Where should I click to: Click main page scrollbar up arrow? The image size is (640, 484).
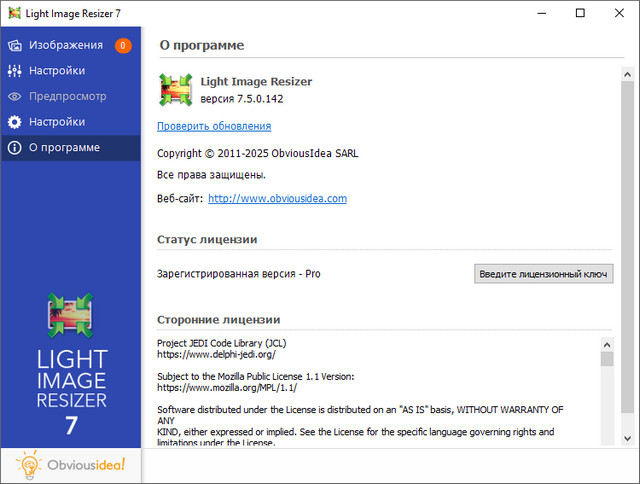coord(627,74)
